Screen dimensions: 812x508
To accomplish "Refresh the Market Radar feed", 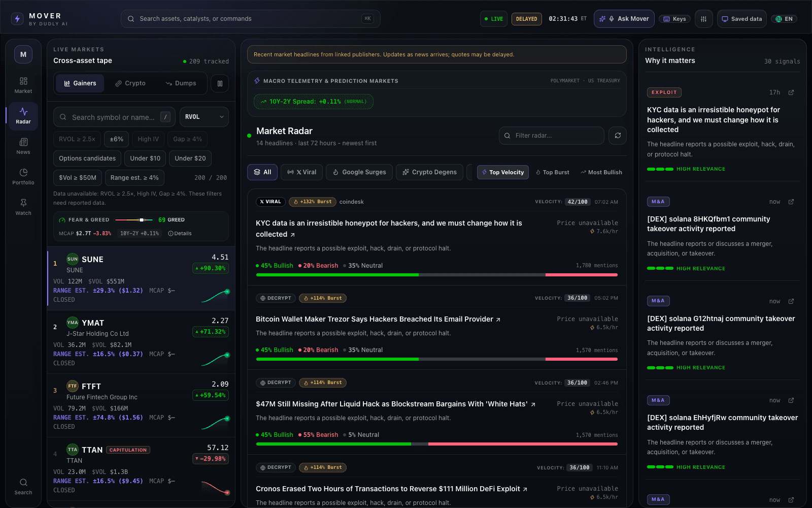I will coord(618,136).
